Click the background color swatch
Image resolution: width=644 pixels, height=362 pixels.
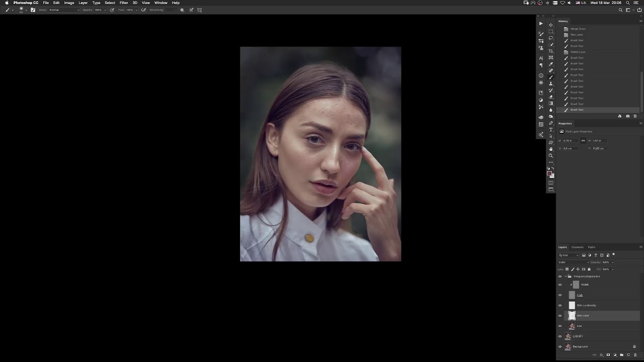pos(553,177)
